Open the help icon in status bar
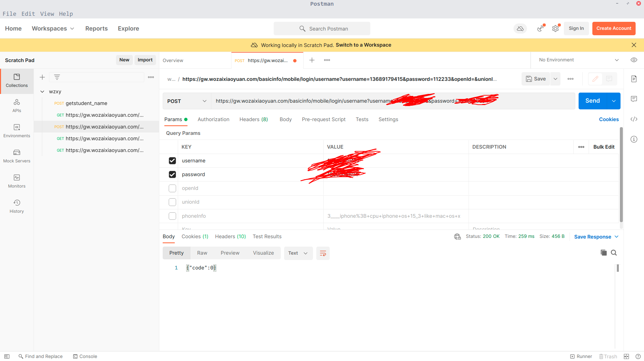644x361 pixels. click(638, 356)
